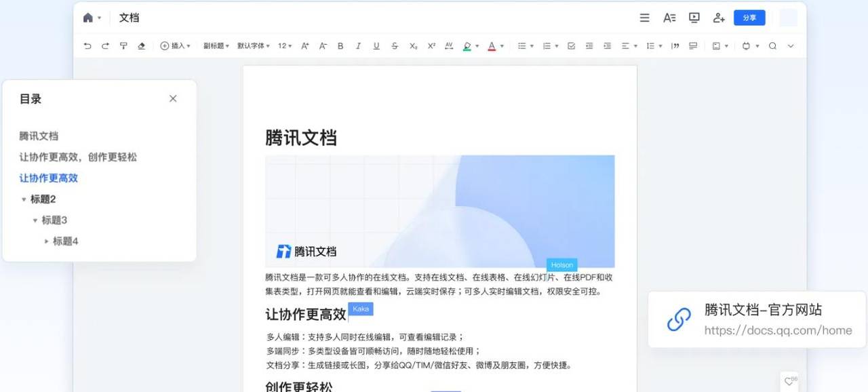Click the underline icon
868x392 pixels.
click(x=376, y=45)
